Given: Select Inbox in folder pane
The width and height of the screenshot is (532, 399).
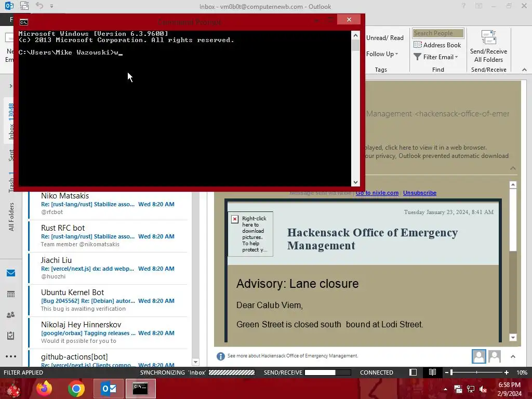Looking at the screenshot, I should click(11, 121).
